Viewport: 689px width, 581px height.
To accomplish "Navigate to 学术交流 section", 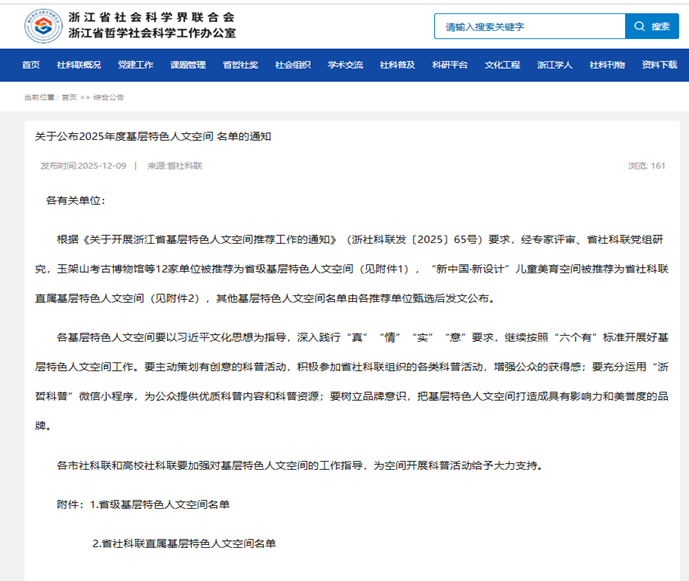I will click(x=345, y=65).
